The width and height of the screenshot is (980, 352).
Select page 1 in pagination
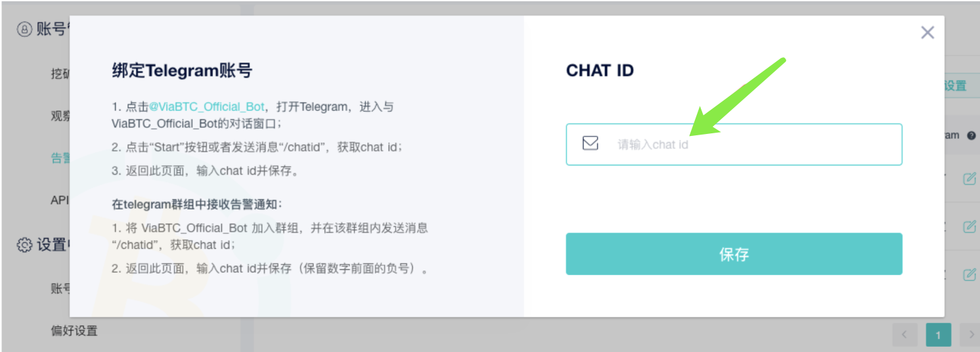[938, 335]
